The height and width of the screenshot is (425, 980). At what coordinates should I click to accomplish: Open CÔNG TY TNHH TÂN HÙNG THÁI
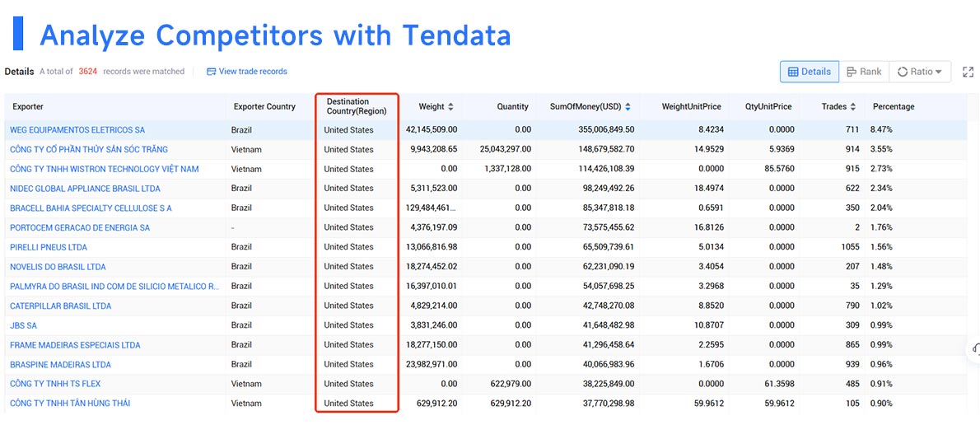70,403
